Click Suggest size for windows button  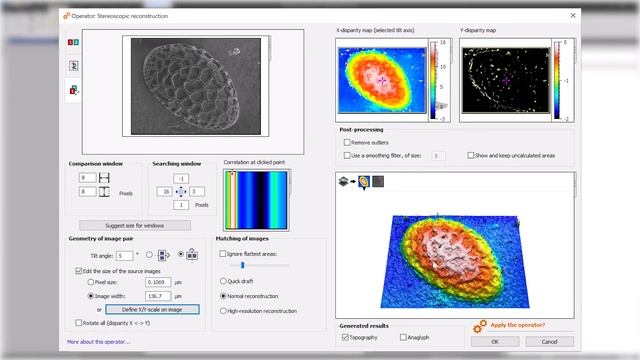pyautogui.click(x=135, y=225)
